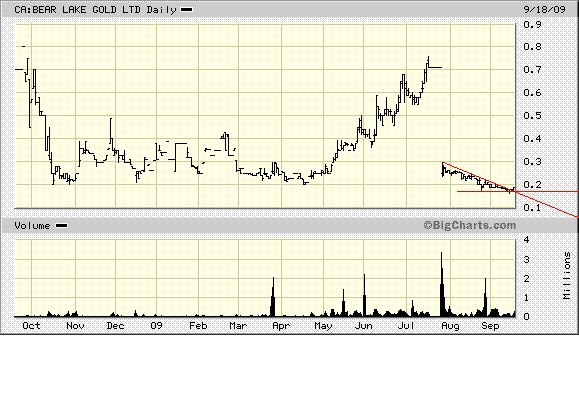Click the BigCharts.com watermark
The height and width of the screenshot is (405, 579).
click(470, 225)
